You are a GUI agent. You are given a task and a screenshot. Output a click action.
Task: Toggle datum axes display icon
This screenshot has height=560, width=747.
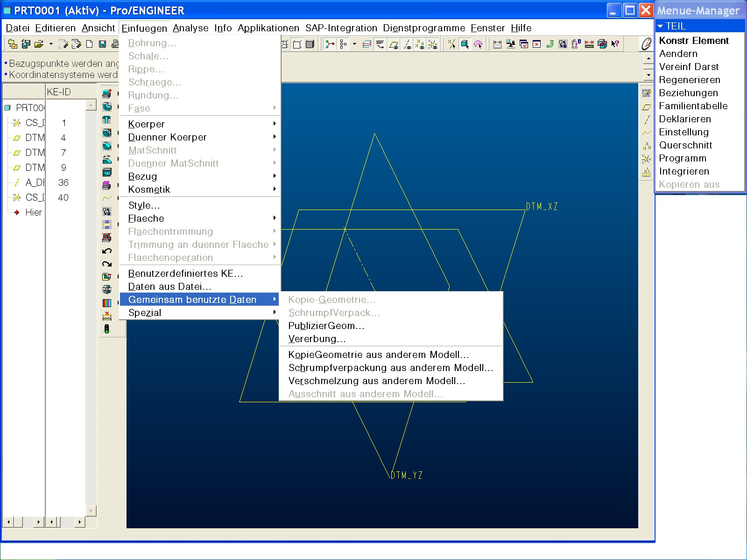coord(407,44)
